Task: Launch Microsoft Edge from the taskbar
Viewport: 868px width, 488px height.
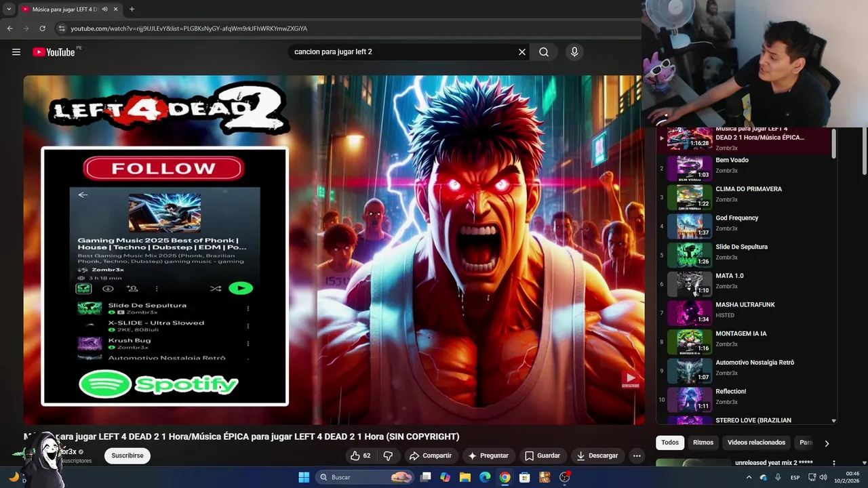Action: pyautogui.click(x=485, y=477)
